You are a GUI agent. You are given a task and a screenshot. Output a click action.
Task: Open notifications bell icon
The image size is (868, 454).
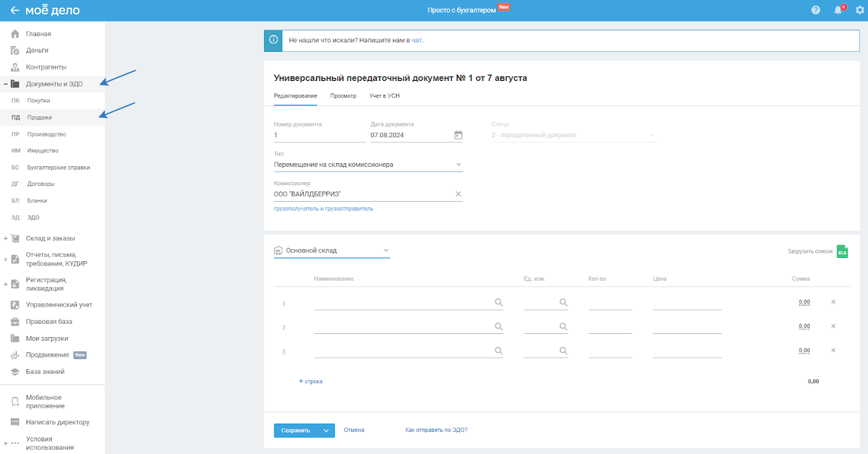(x=838, y=10)
